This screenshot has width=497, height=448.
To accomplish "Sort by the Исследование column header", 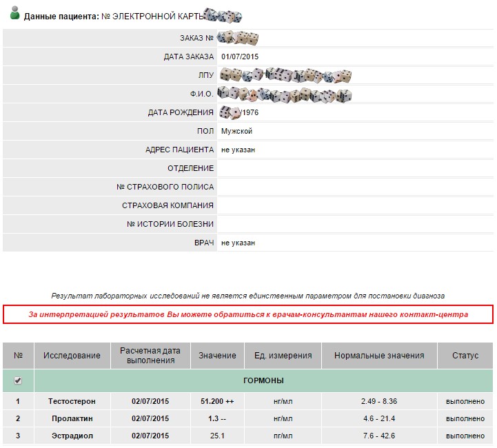I will click(x=72, y=356).
